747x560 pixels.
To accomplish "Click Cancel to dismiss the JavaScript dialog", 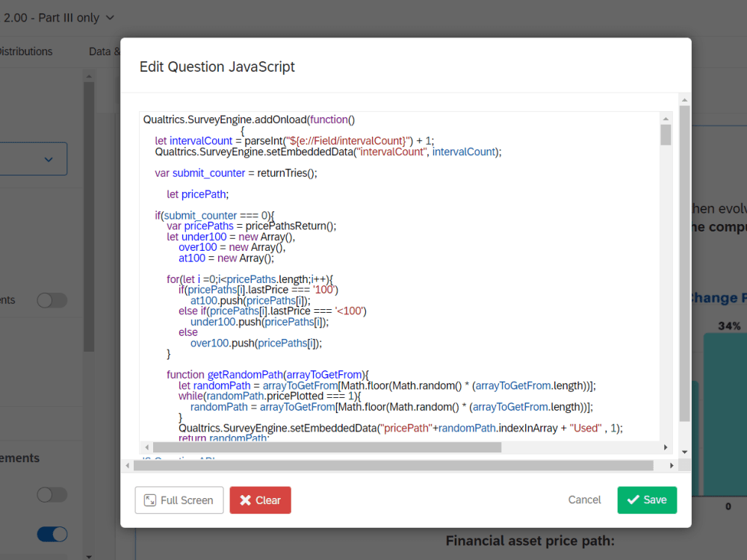I will tap(584, 500).
